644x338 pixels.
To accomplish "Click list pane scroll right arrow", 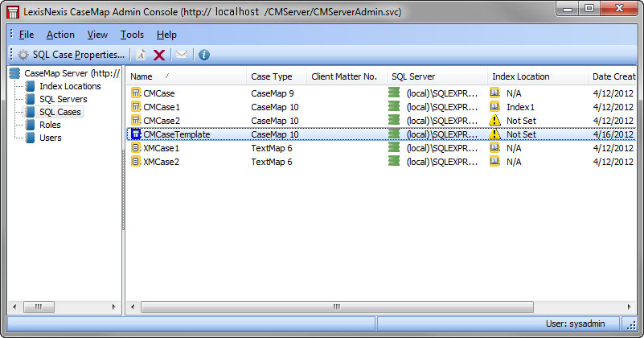I will coord(629,307).
